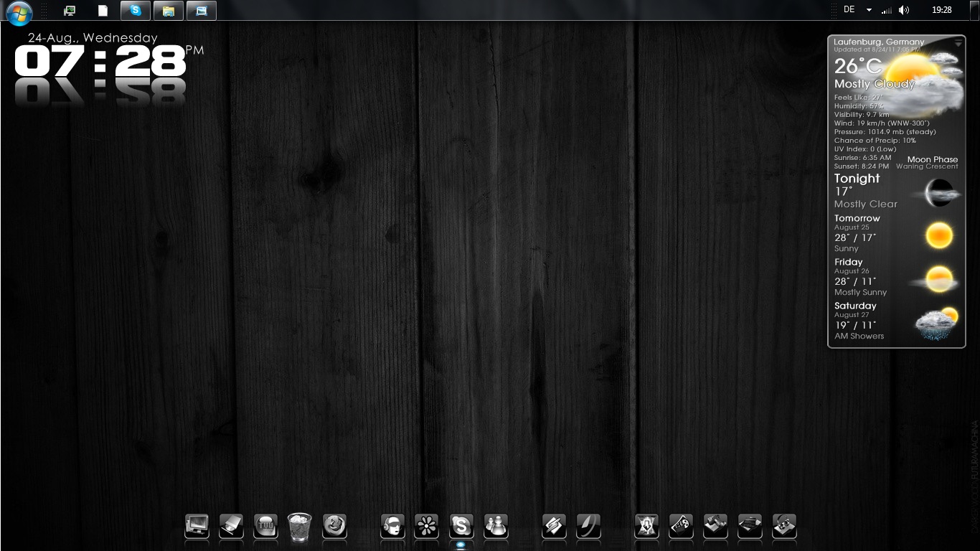Launch Winamp from the dock
The height and width of the screenshot is (551, 980).
pyautogui.click(x=554, y=526)
